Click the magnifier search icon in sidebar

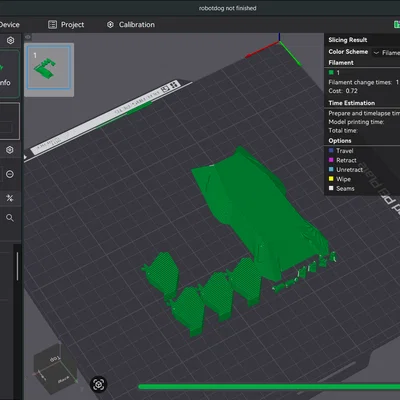coord(10,218)
